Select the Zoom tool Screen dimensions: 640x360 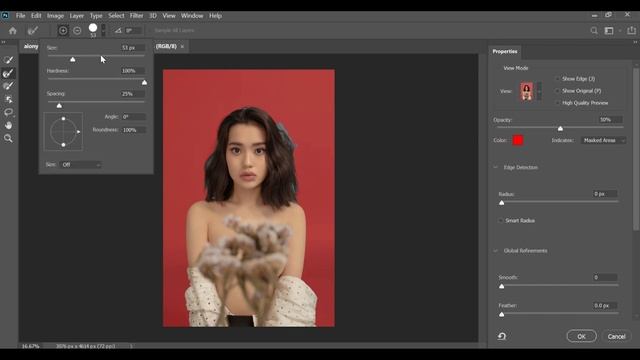8,138
